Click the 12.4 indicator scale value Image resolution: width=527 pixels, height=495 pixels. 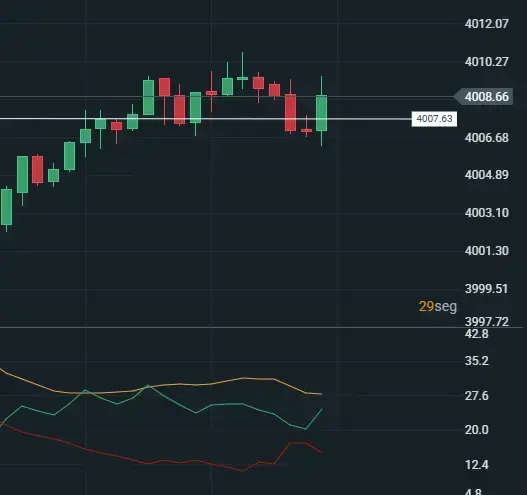point(477,465)
